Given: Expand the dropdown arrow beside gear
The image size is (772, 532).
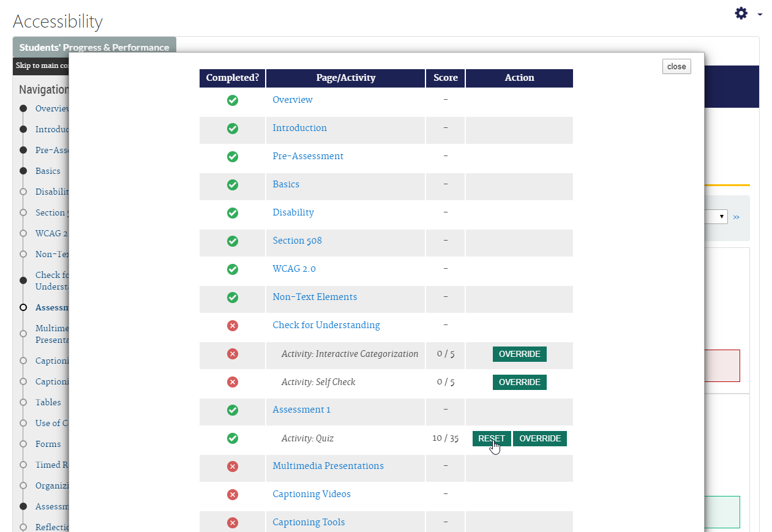Looking at the screenshot, I should (760, 14).
